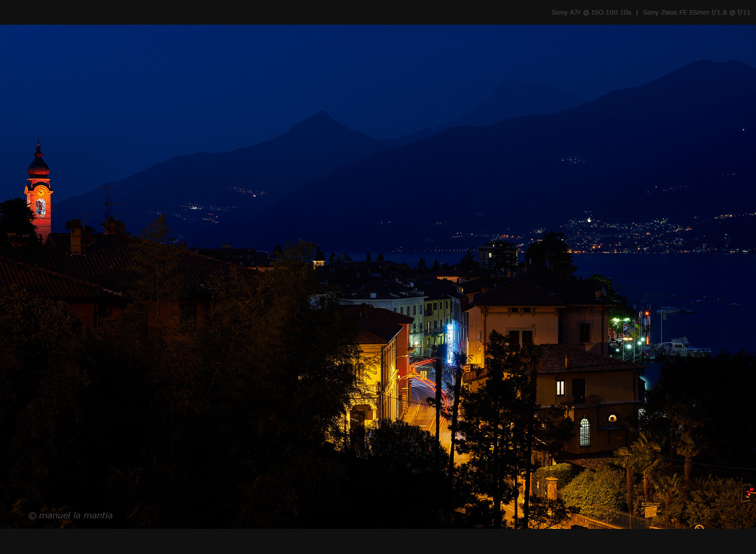This screenshot has height=554, width=756.
Task: Click the manuel la mantia copyright watermark
Action: (71, 515)
